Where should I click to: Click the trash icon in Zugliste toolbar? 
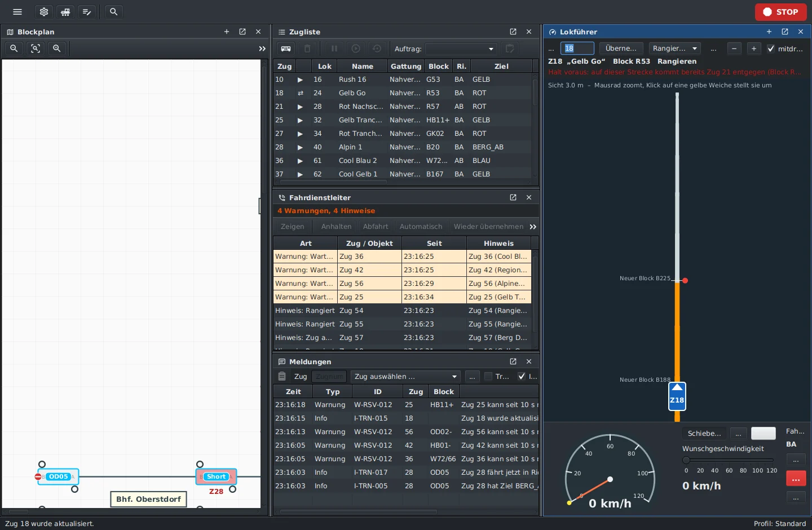coord(307,49)
